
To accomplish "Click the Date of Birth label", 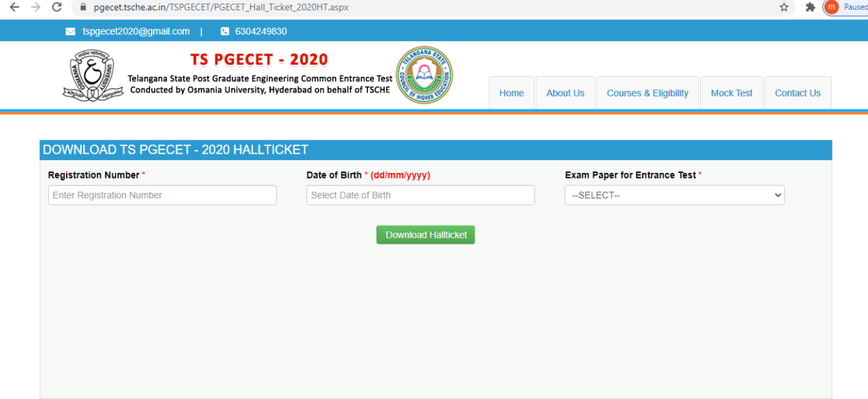I will pos(334,175).
